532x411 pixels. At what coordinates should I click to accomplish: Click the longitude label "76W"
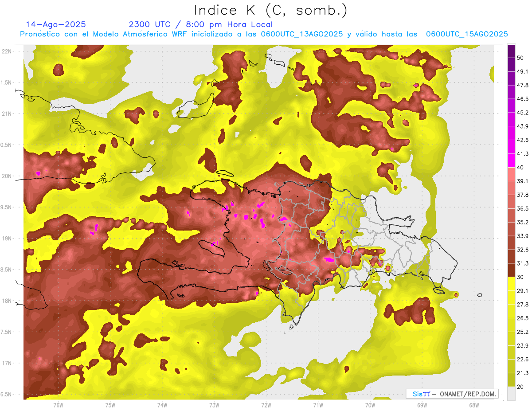pyautogui.click(x=58, y=405)
